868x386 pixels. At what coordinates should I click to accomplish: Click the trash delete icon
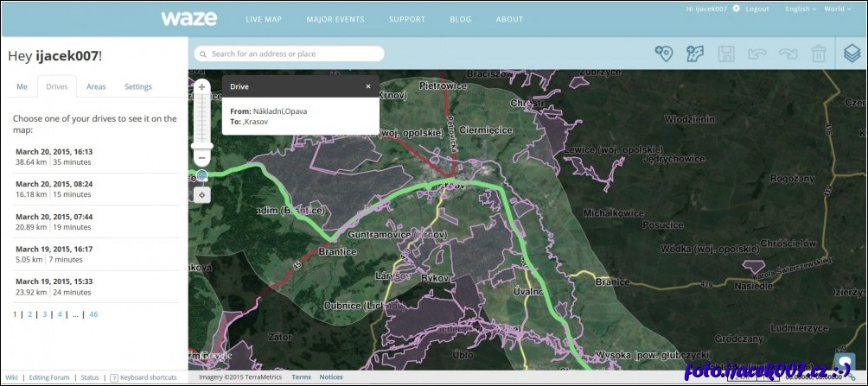(818, 54)
